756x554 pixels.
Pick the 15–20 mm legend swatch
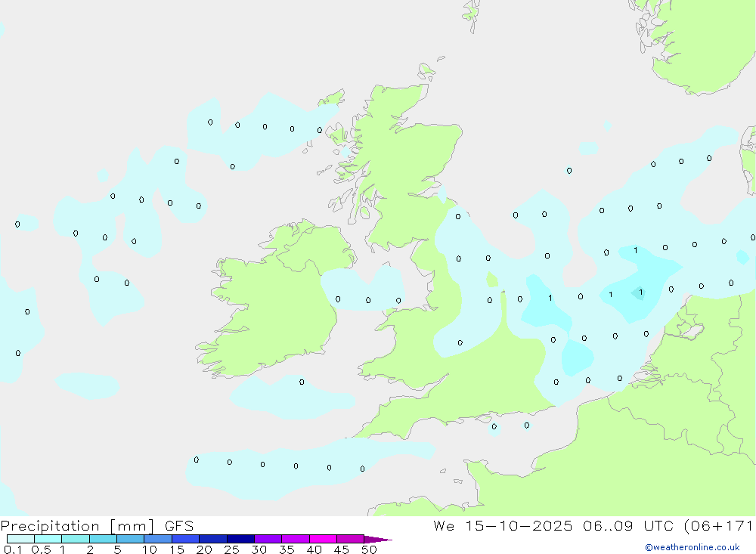point(186,539)
